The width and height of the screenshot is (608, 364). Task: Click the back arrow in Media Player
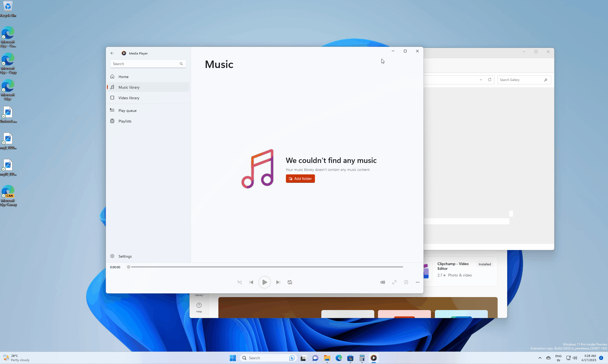point(112,53)
